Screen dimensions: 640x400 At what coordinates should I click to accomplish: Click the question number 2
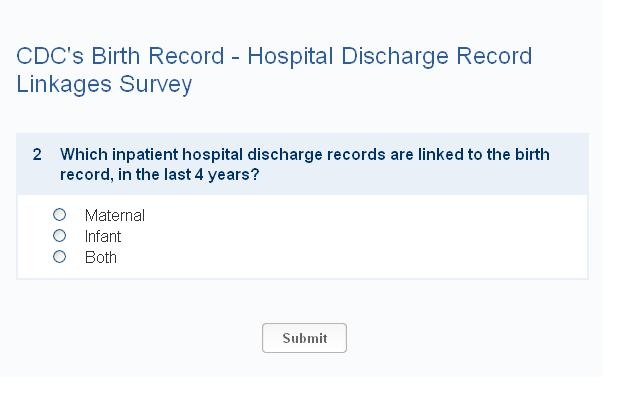tap(37, 155)
